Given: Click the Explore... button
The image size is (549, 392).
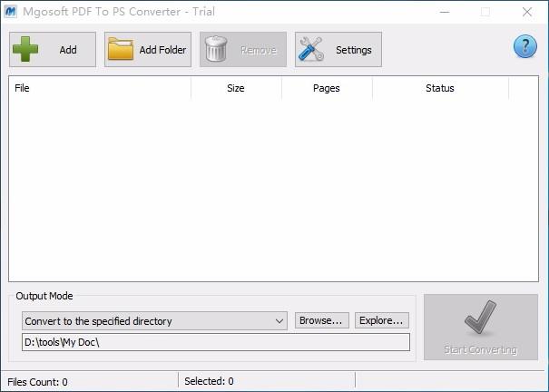Looking at the screenshot, I should tap(382, 320).
